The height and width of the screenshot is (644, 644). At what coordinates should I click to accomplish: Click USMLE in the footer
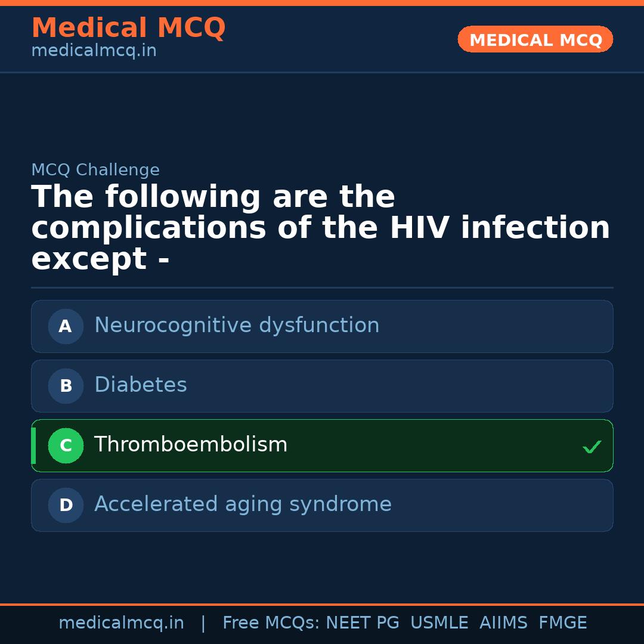439,623
